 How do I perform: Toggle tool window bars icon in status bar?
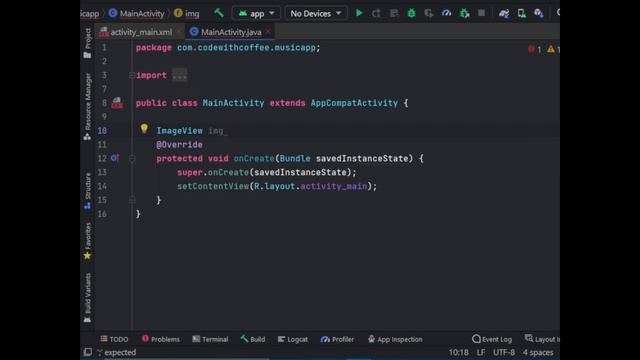(87, 352)
